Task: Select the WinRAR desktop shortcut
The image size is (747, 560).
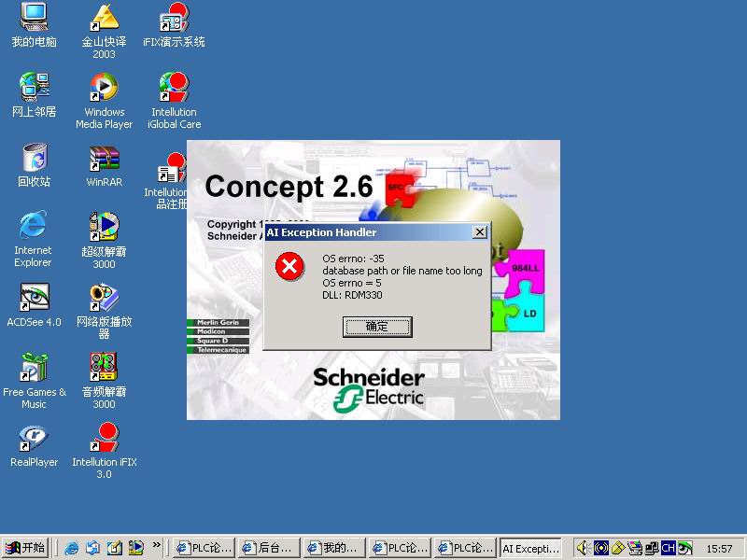Action: [104, 166]
